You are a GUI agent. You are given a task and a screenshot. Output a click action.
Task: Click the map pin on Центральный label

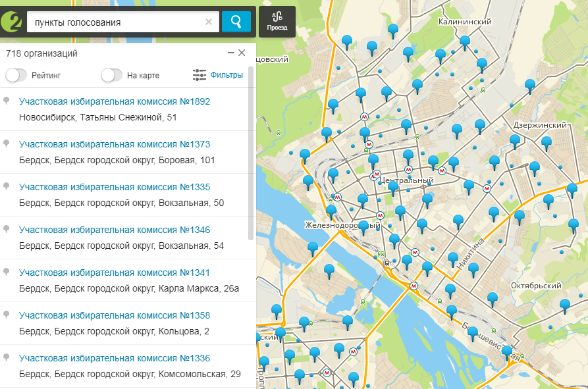(x=393, y=188)
